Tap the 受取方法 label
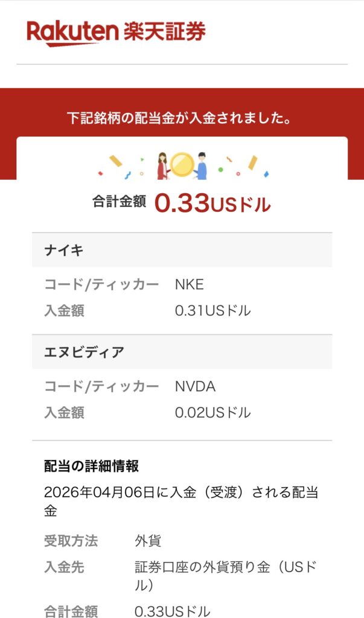 point(71,541)
